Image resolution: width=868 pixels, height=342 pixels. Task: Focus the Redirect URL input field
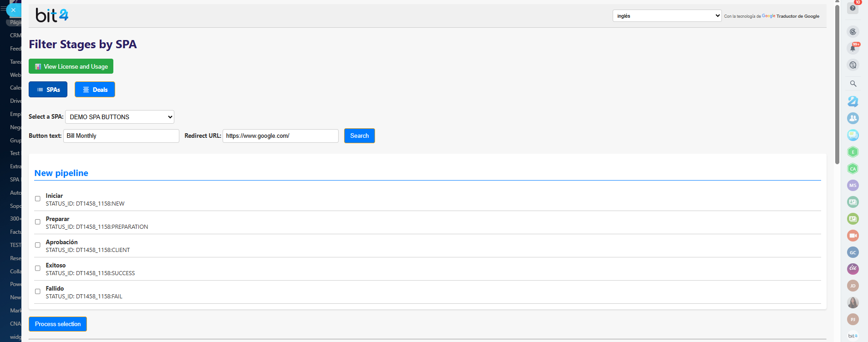pos(280,136)
